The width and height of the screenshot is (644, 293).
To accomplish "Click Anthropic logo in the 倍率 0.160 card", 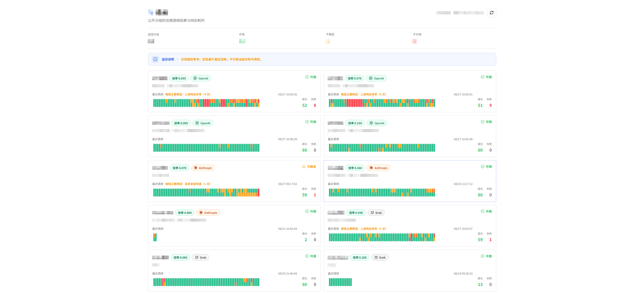I will (371, 168).
